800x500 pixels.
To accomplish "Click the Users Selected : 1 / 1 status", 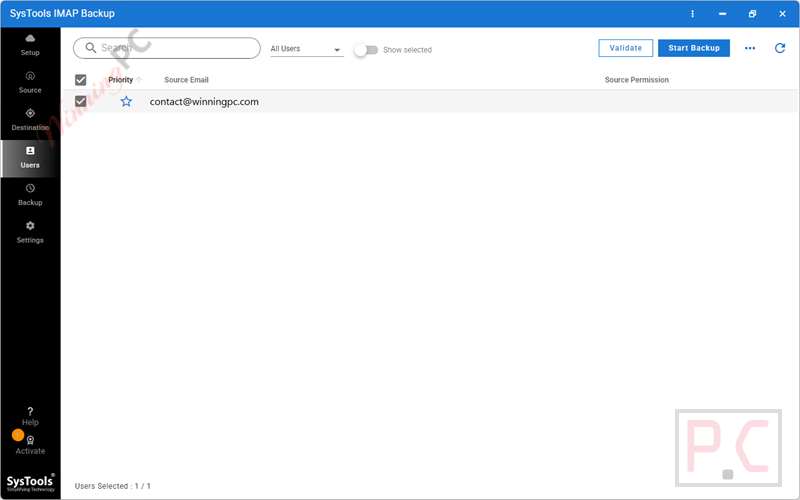I will (113, 486).
